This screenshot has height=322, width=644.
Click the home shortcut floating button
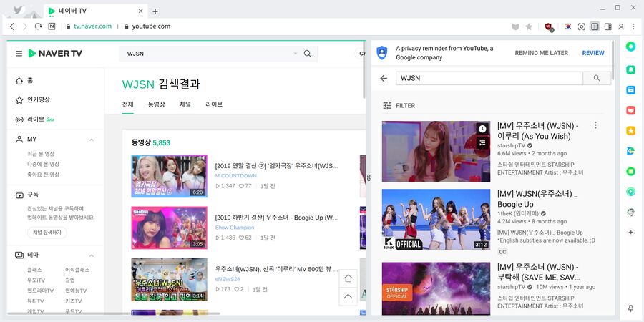tap(348, 278)
